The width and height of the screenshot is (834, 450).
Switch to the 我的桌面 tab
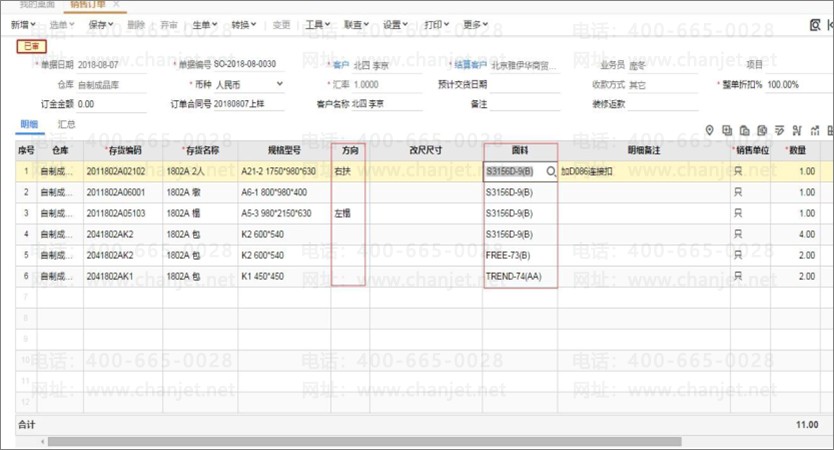[x=37, y=4]
